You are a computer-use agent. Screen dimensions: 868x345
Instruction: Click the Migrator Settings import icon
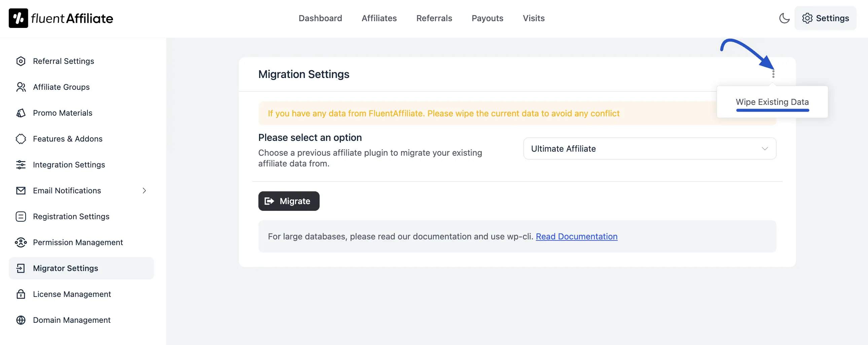tap(21, 268)
